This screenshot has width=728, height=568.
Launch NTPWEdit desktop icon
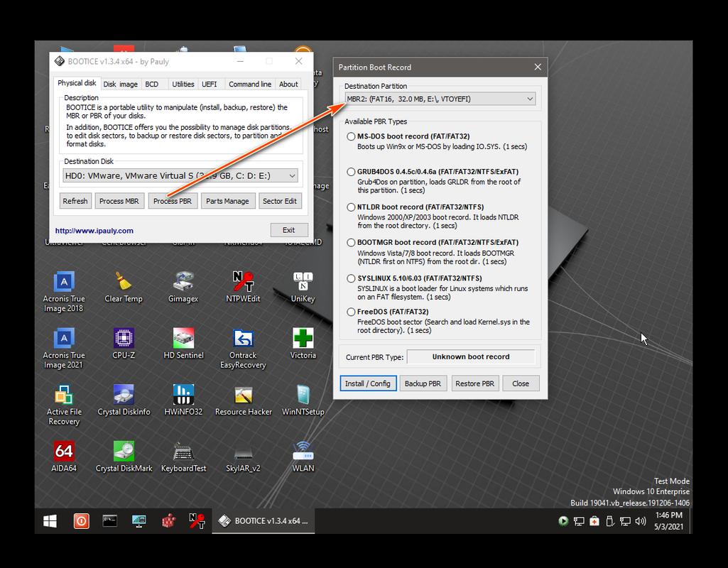243,287
